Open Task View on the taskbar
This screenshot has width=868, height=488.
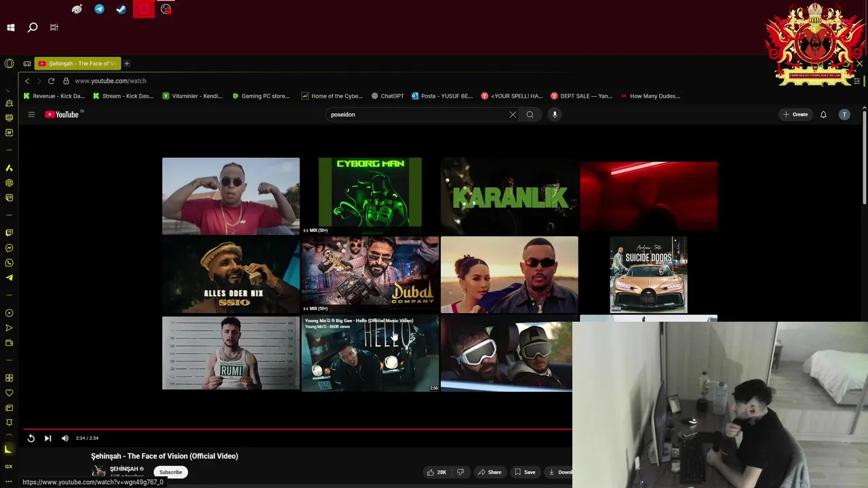(x=54, y=28)
